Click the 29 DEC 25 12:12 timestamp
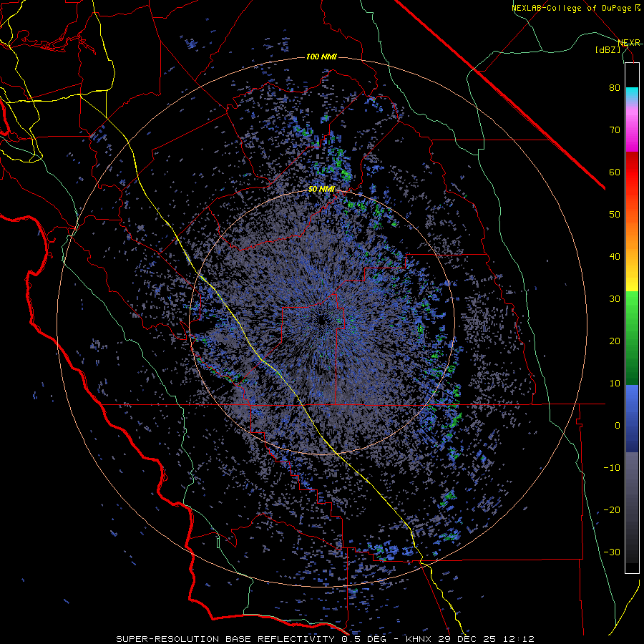 pyautogui.click(x=487, y=639)
